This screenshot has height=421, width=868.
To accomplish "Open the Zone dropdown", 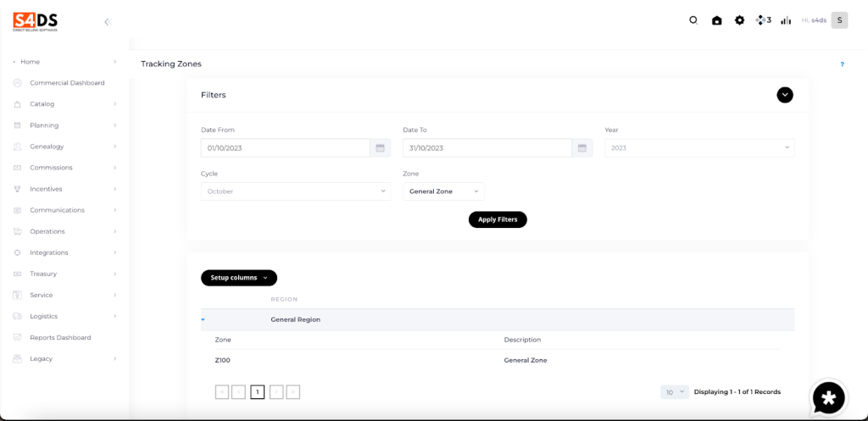I will [443, 191].
